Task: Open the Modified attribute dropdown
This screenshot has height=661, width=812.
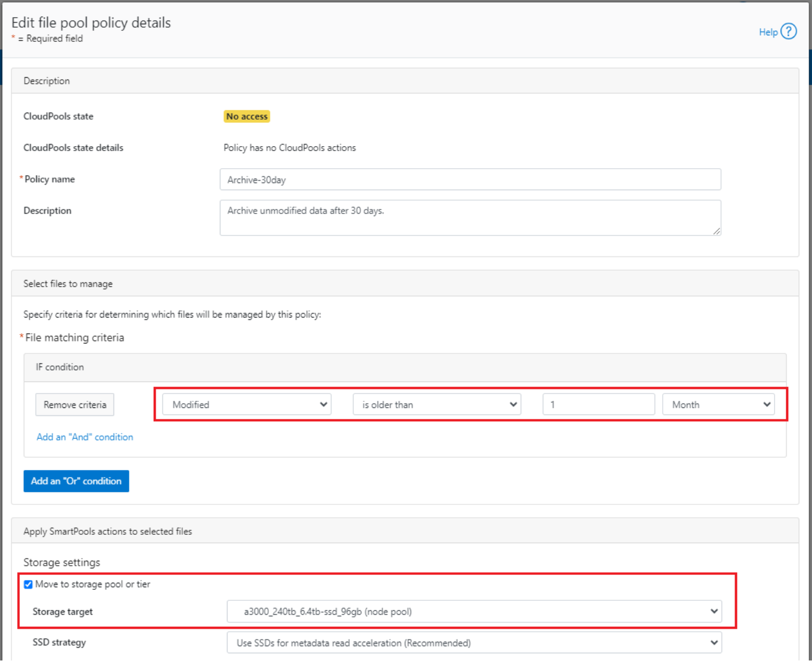Action: (247, 405)
